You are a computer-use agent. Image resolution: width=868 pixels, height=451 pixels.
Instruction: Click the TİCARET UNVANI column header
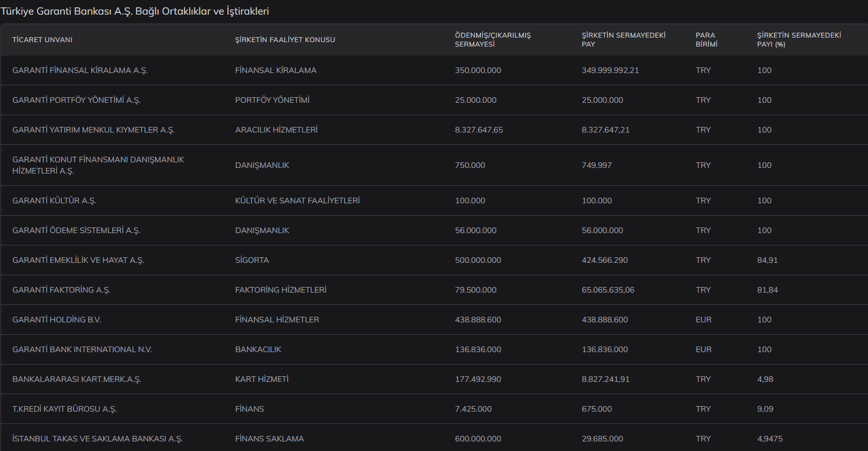[x=42, y=40]
